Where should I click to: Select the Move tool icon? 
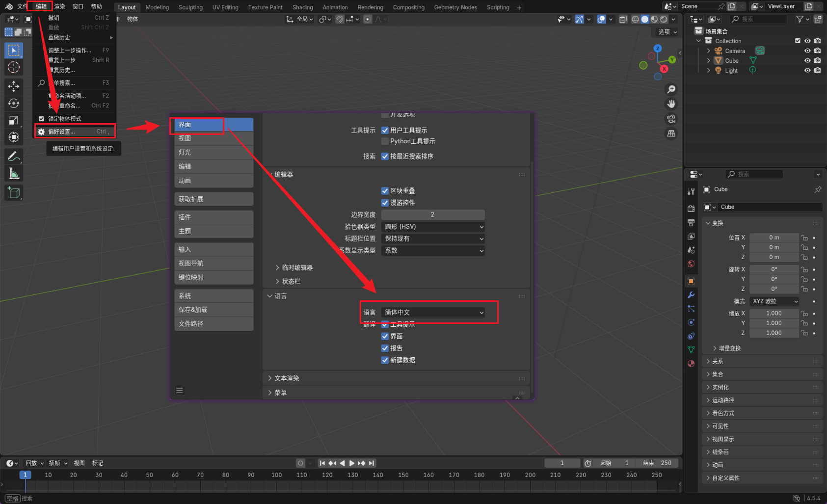14,86
